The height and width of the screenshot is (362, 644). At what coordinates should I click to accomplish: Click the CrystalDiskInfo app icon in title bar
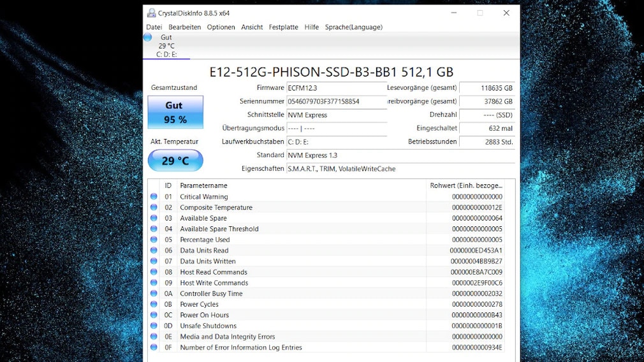click(x=151, y=13)
